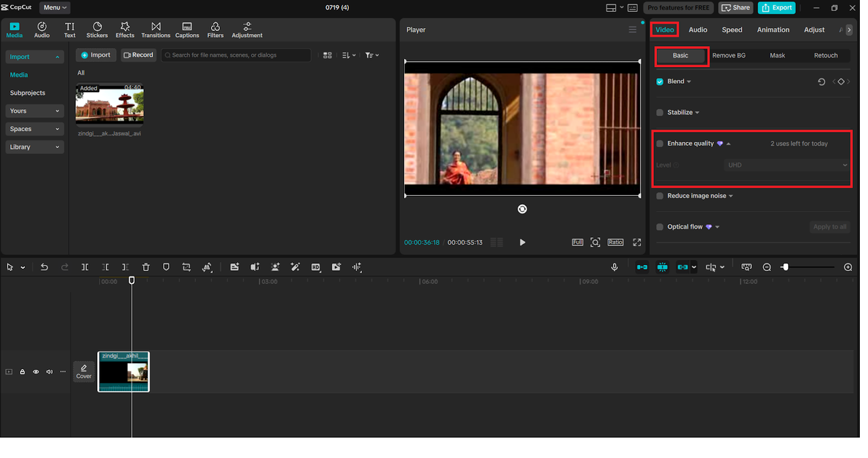Open the Stickers panel
Screen dimensions: 868x458
pyautogui.click(x=97, y=30)
